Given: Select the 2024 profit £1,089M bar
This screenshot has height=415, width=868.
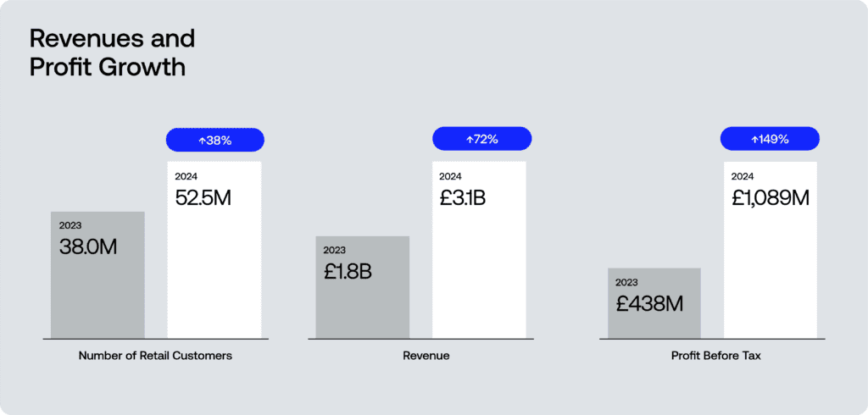Looking at the screenshot, I should (x=770, y=250).
